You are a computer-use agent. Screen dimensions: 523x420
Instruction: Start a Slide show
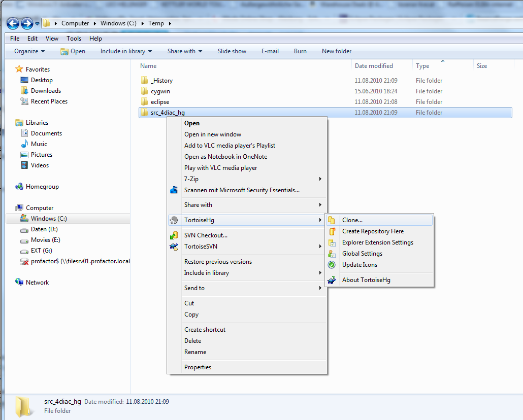(x=232, y=51)
